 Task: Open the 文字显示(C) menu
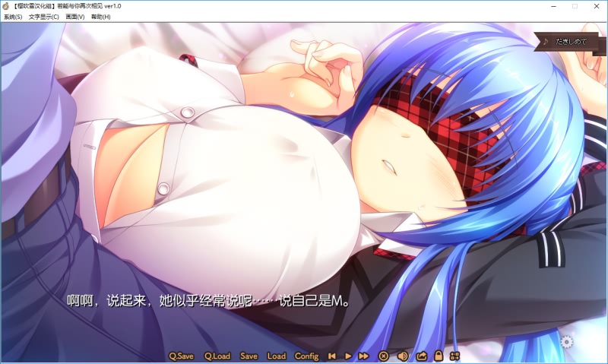coord(44,17)
